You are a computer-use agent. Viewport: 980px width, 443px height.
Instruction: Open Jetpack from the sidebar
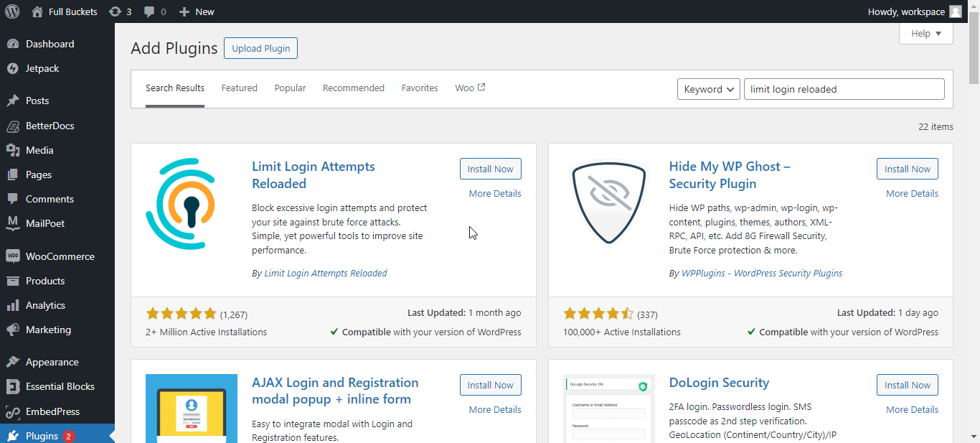42,68
